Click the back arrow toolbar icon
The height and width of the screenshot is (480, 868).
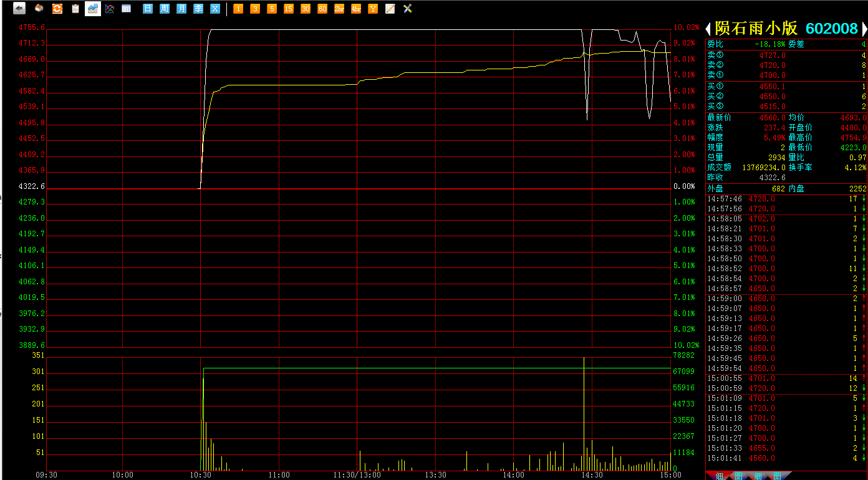click(19, 9)
